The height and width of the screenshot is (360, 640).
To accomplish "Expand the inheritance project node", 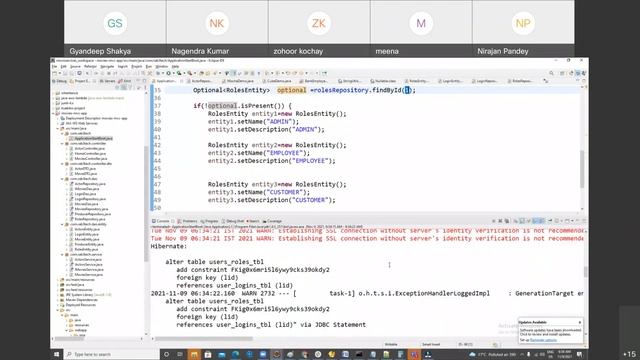I will [53, 93].
